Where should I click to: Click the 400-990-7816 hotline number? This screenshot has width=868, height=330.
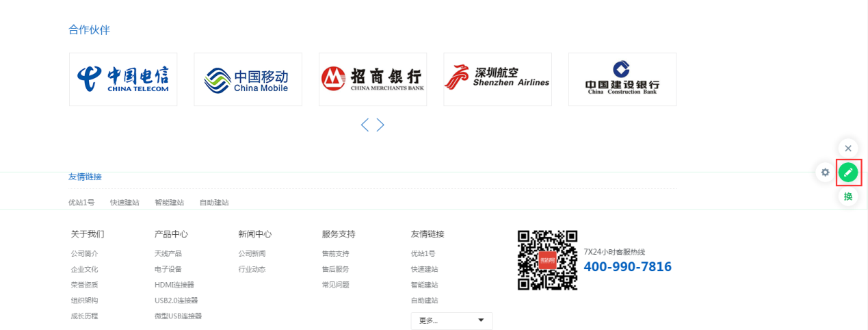(x=628, y=267)
